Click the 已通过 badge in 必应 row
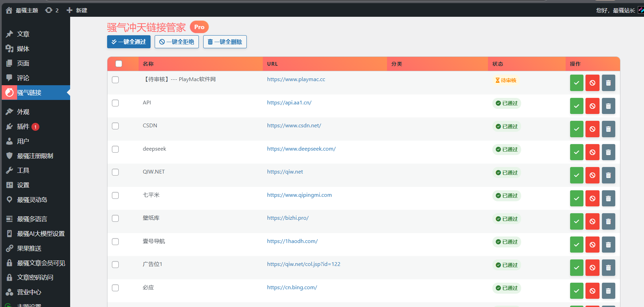Screen dimensions: 644x307 [506, 288]
